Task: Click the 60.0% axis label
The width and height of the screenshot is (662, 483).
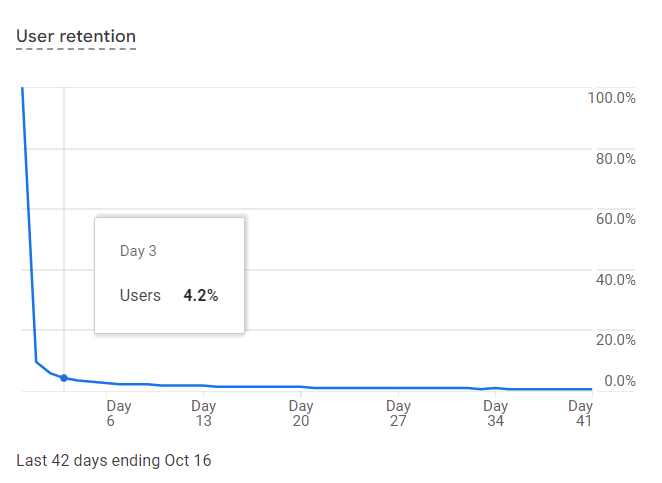Action: [616, 219]
